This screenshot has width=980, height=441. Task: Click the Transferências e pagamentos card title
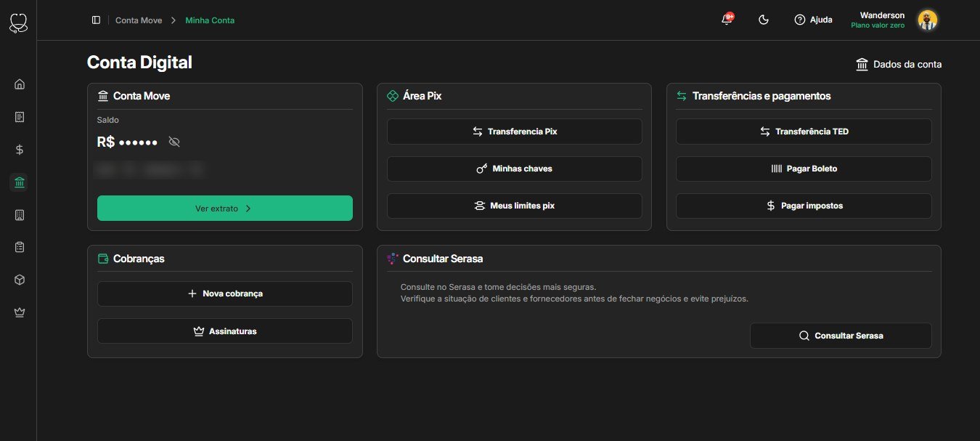761,96
